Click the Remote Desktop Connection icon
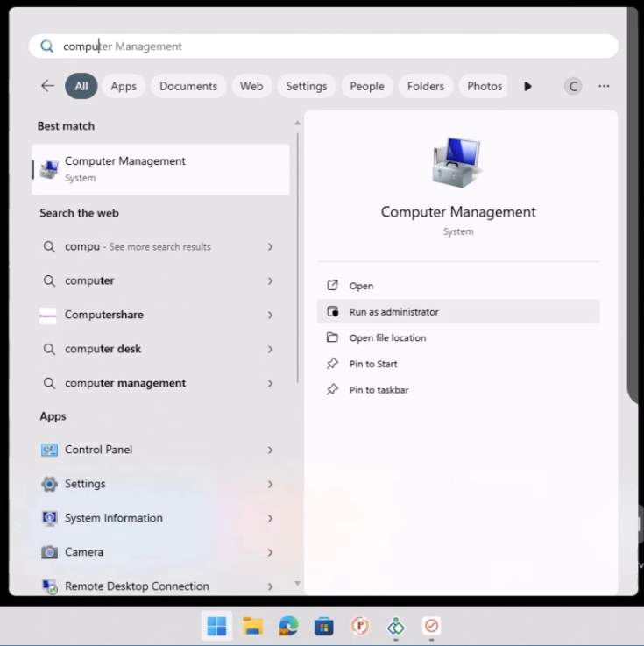Viewport: 644px width, 646px height. [x=50, y=586]
